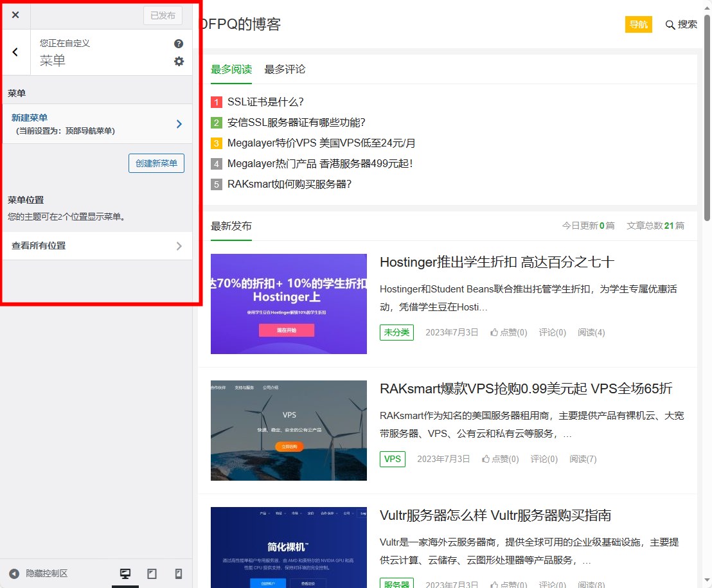The image size is (712, 588).
Task: Switch to tablet preview icon
Action: coord(152,573)
